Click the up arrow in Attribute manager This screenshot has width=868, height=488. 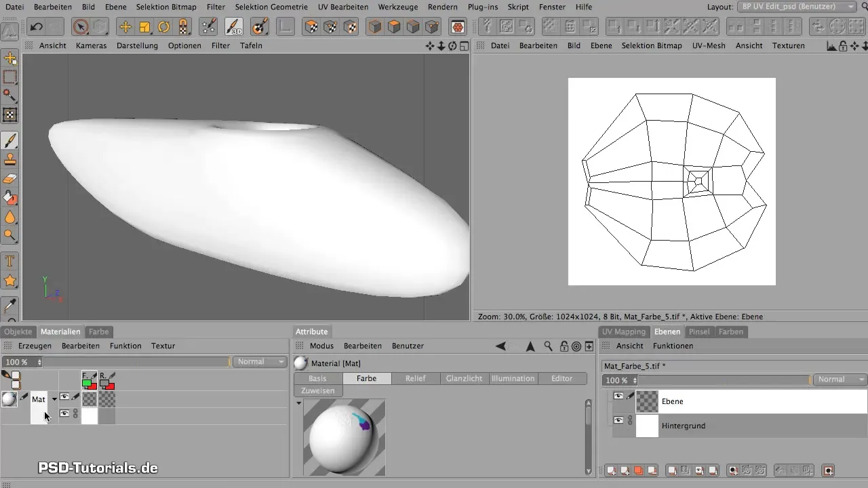coord(530,346)
